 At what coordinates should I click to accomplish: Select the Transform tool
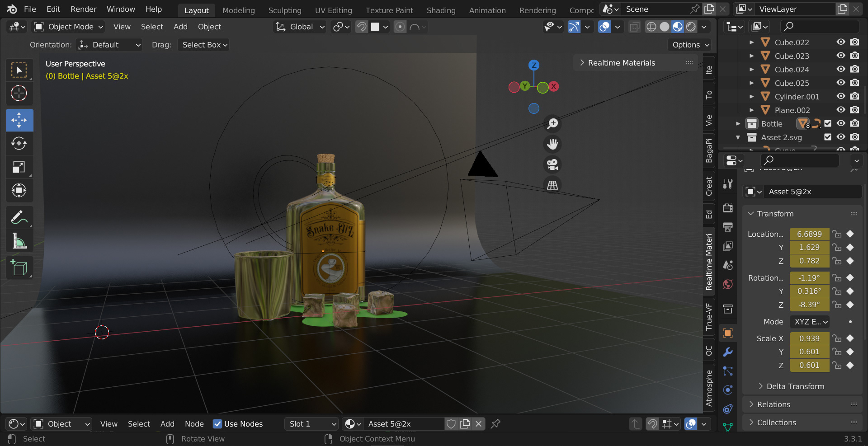coord(19,190)
